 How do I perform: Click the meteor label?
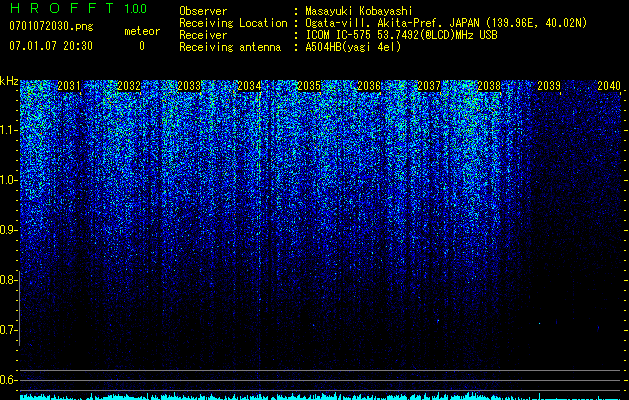pos(142,31)
